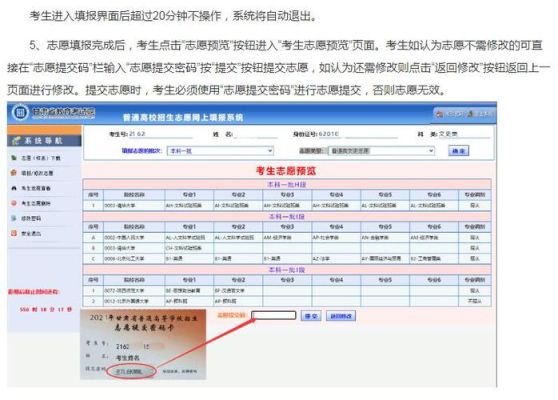Open the 修改密码 sidebar icon
Screen dimensions: 558x400
coord(14,218)
